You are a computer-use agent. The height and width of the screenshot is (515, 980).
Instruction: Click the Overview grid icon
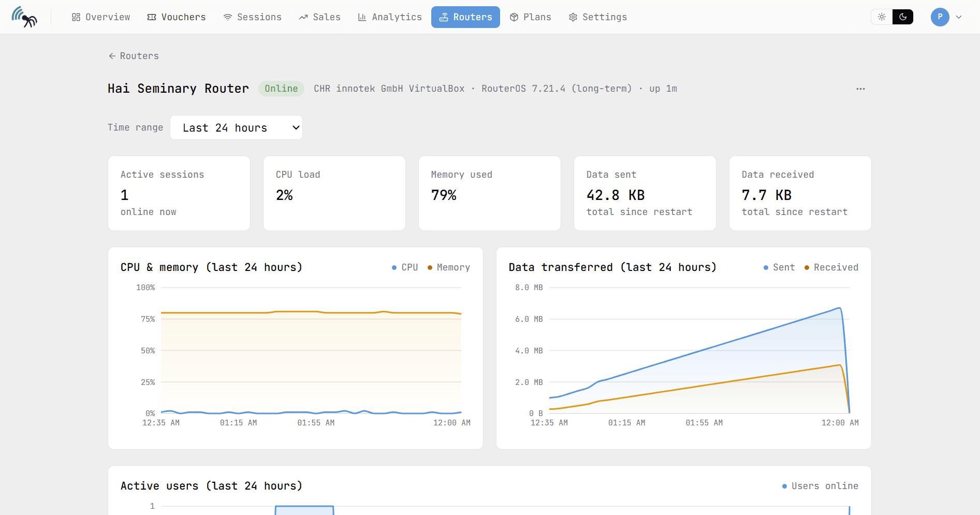pos(76,17)
